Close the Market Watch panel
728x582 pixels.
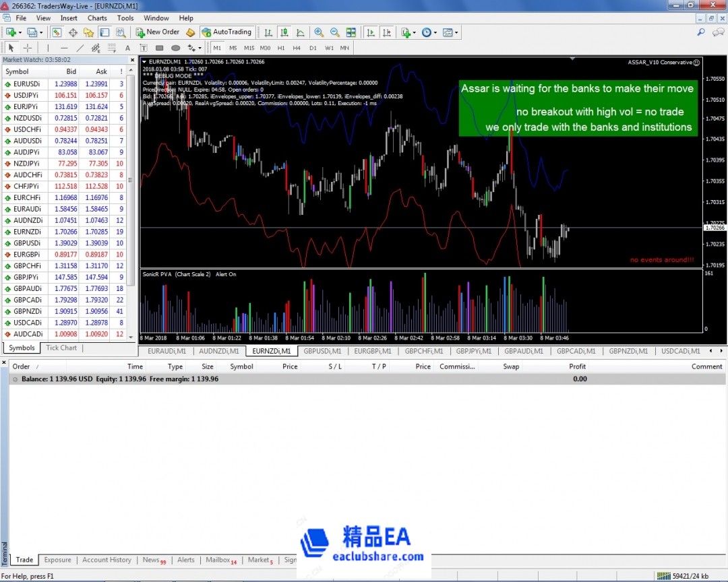click(132, 60)
